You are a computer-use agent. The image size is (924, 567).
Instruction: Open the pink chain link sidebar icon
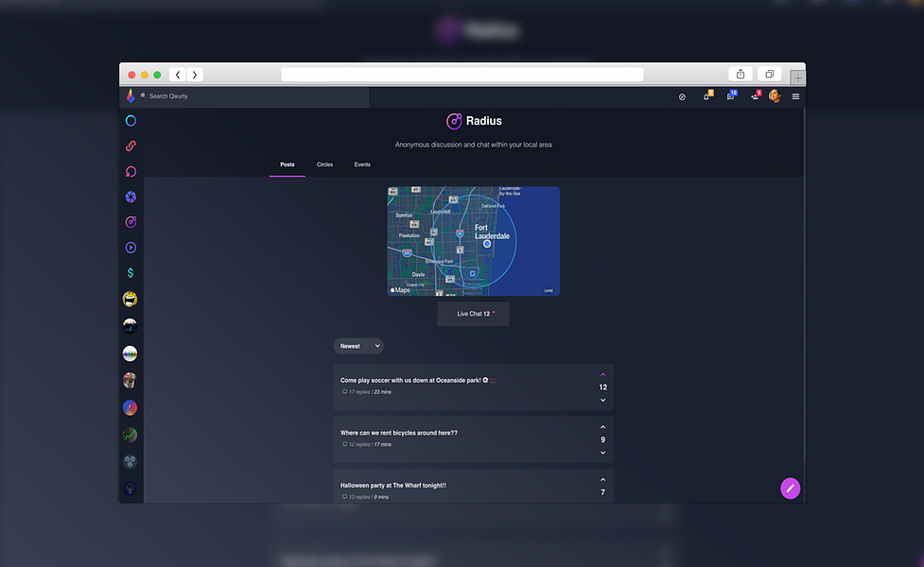click(131, 146)
